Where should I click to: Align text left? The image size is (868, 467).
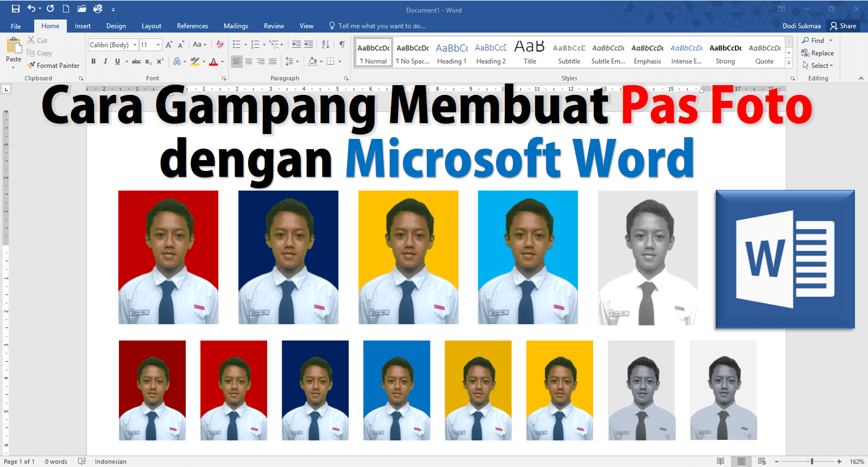tap(237, 61)
